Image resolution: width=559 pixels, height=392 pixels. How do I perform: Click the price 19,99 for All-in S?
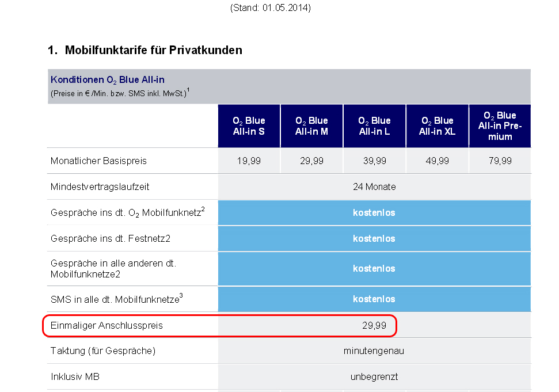(249, 161)
